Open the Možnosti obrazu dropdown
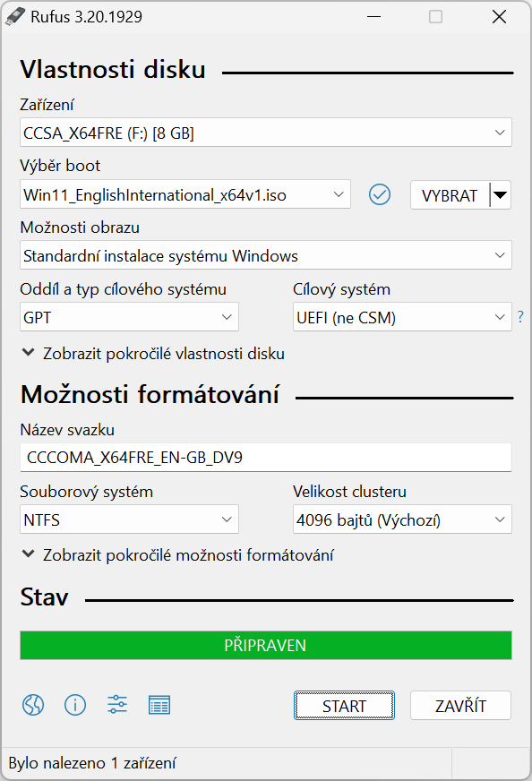This screenshot has height=781, width=532. (x=265, y=255)
